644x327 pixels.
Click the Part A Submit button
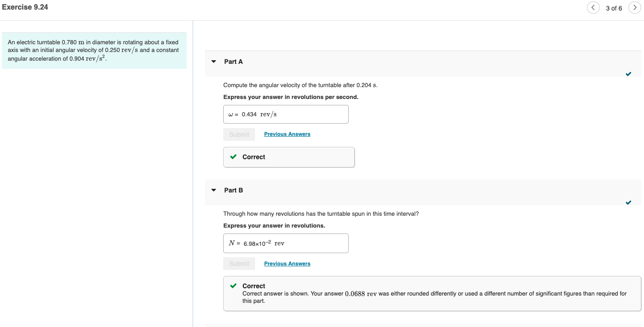tap(239, 135)
